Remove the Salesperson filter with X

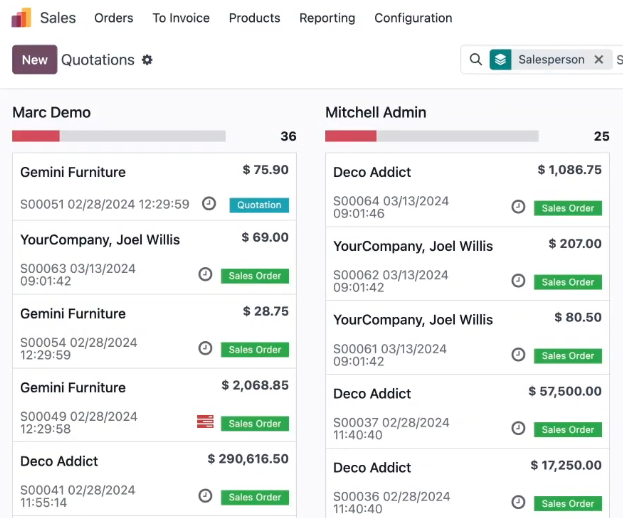[599, 60]
